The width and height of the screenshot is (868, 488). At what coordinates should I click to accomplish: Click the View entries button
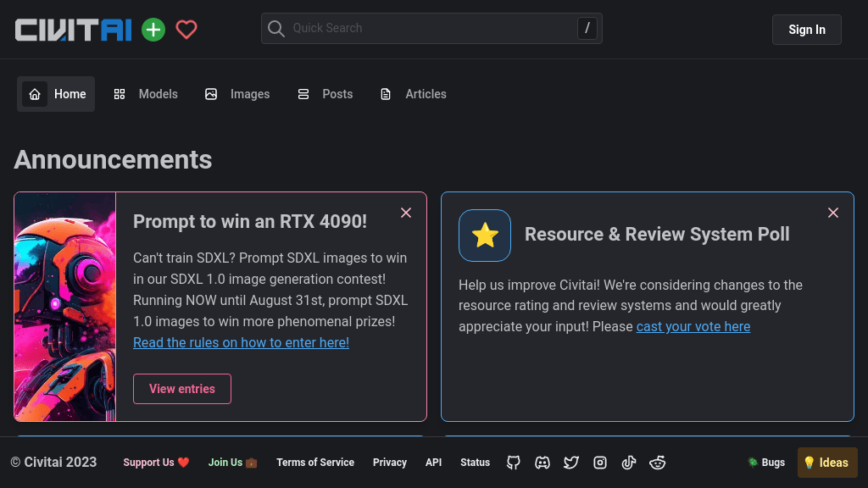pos(182,389)
